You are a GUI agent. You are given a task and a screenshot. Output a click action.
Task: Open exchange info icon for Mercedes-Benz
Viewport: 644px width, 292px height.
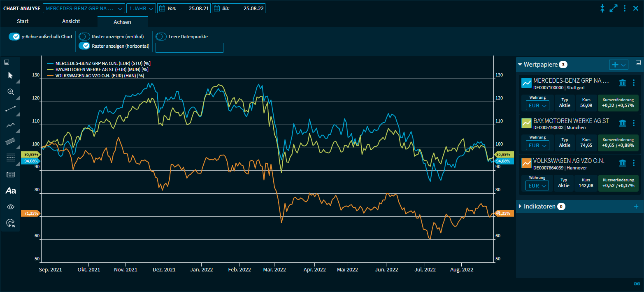(623, 83)
